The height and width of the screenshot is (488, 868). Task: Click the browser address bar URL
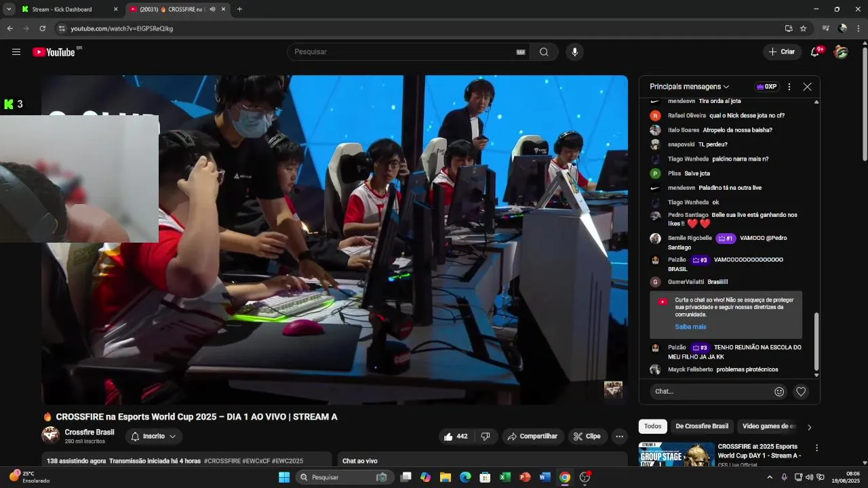(122, 28)
